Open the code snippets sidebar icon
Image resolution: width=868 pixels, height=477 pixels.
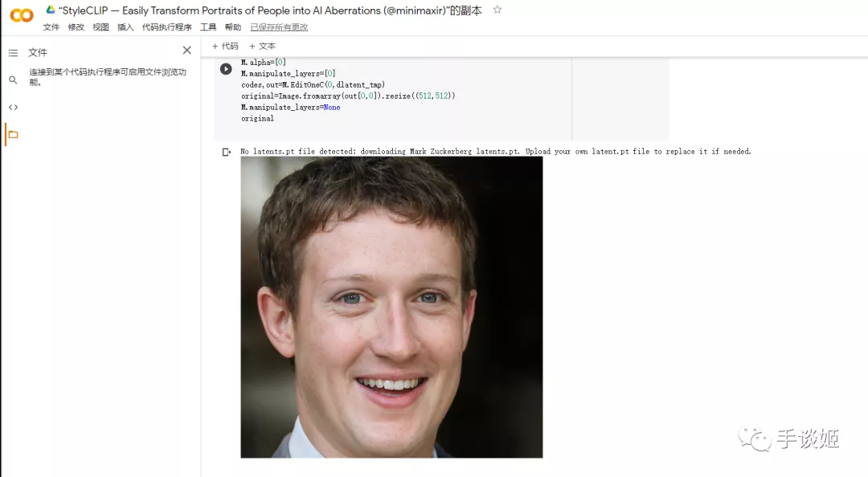click(x=14, y=108)
